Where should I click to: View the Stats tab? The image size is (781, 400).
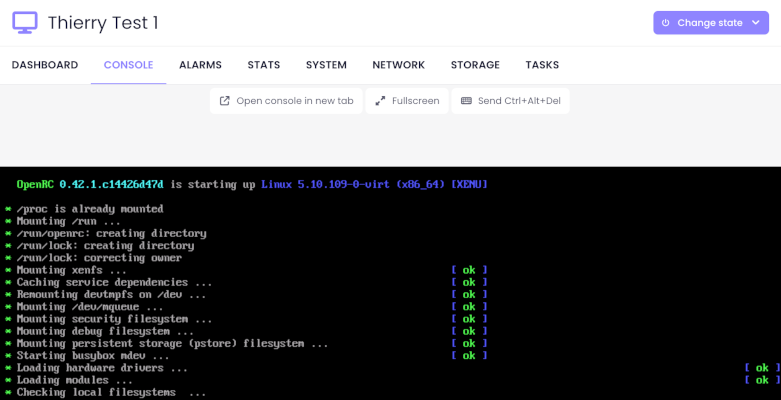[x=263, y=65]
